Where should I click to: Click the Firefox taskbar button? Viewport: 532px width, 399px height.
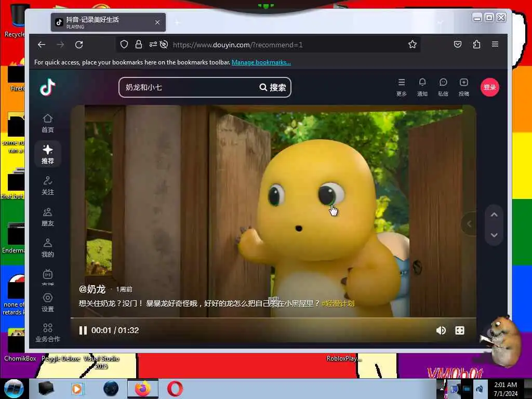(x=143, y=389)
